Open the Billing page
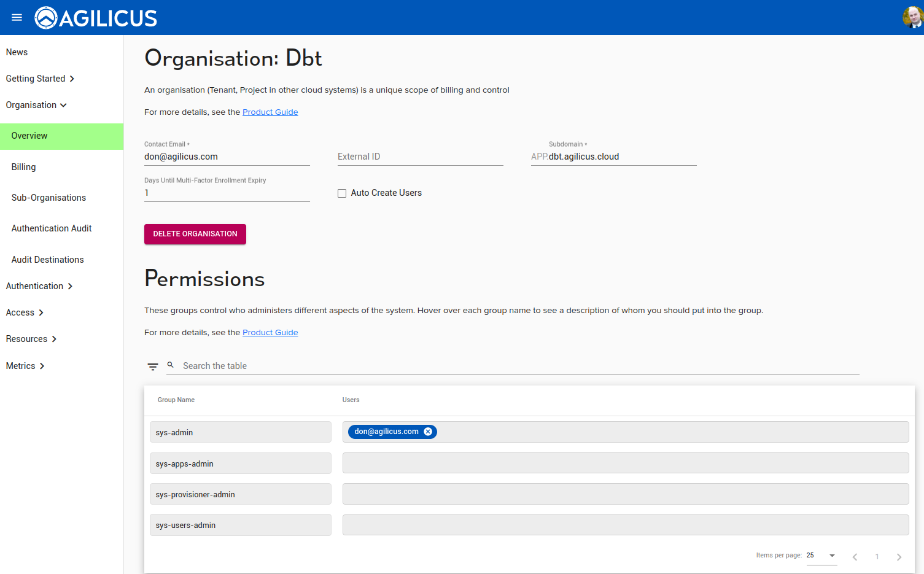The height and width of the screenshot is (574, 924). (x=24, y=167)
